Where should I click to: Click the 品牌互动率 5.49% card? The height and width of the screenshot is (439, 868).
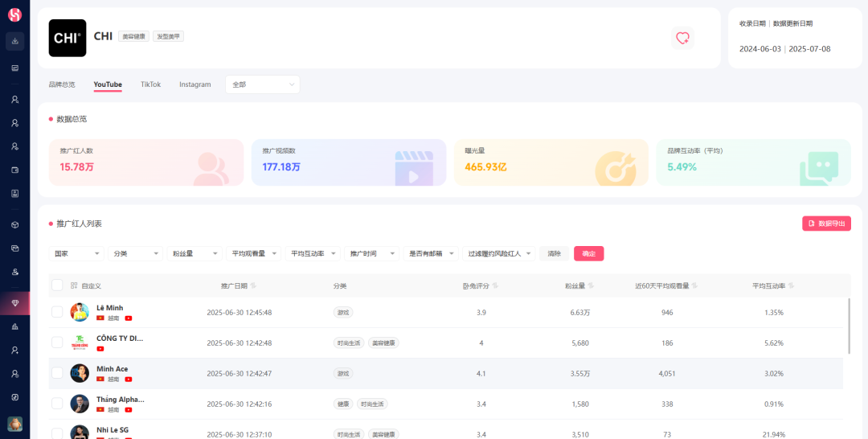753,162
